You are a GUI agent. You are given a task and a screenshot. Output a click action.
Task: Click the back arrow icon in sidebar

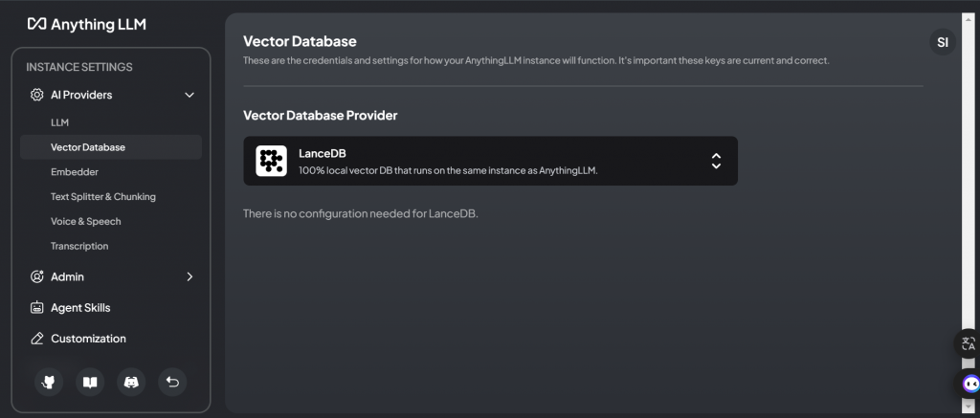point(172,382)
